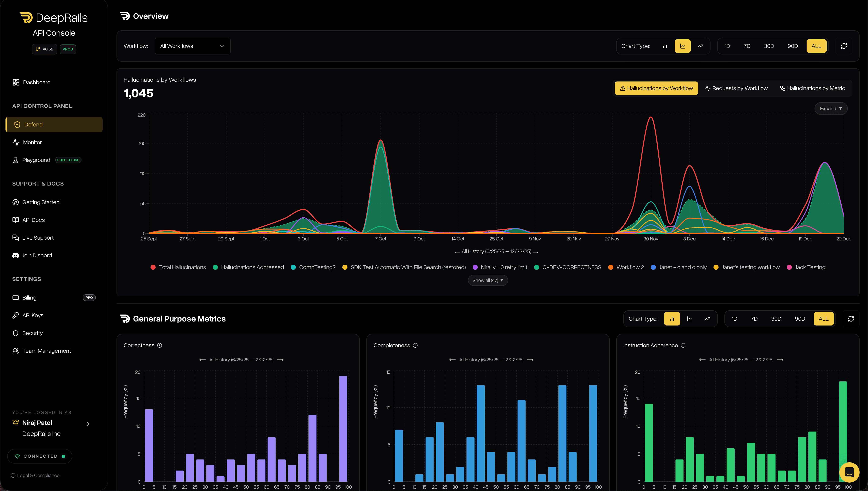Click the Total Hallucinations legend color dot

coord(153,267)
